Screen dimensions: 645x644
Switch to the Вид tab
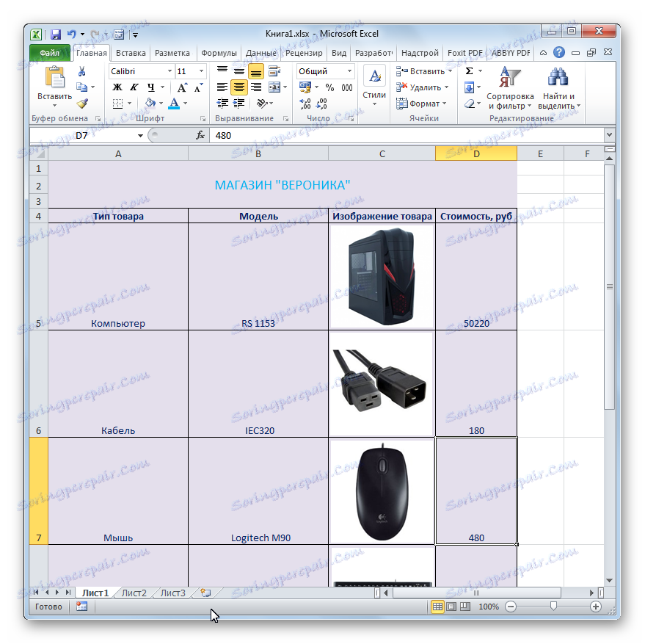(339, 53)
